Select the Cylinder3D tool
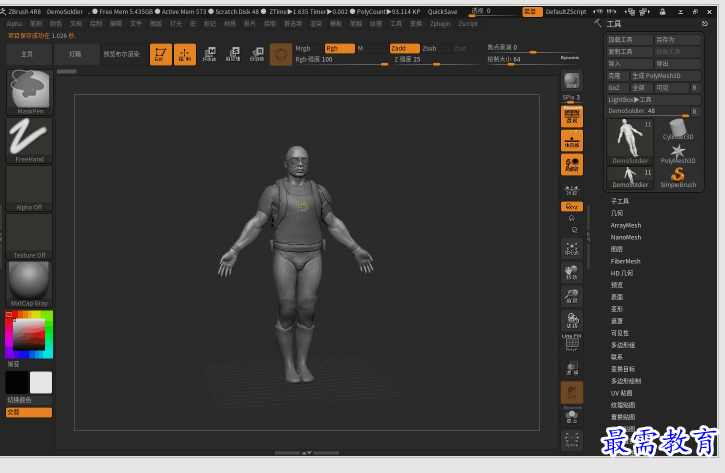725x473 pixels. pyautogui.click(x=678, y=129)
